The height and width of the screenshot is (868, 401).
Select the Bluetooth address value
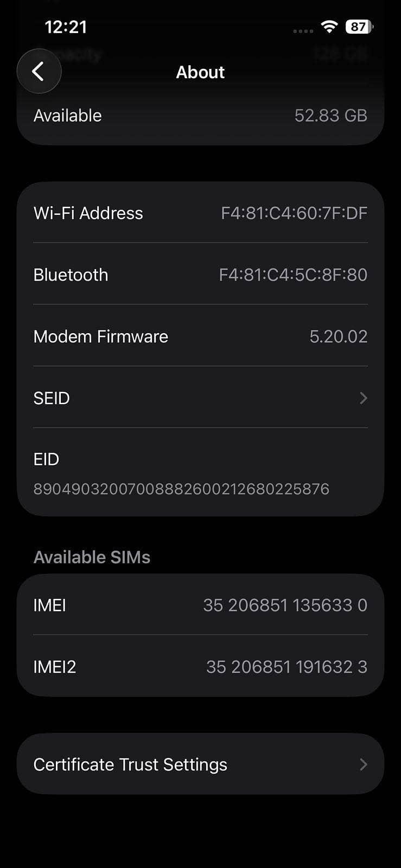pyautogui.click(x=293, y=275)
